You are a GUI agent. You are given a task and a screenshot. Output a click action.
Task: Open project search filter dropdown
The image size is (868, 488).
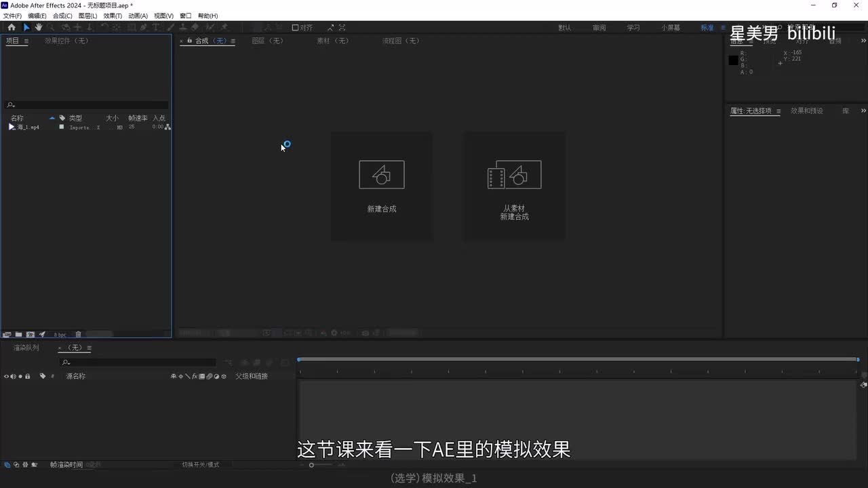[x=10, y=105]
